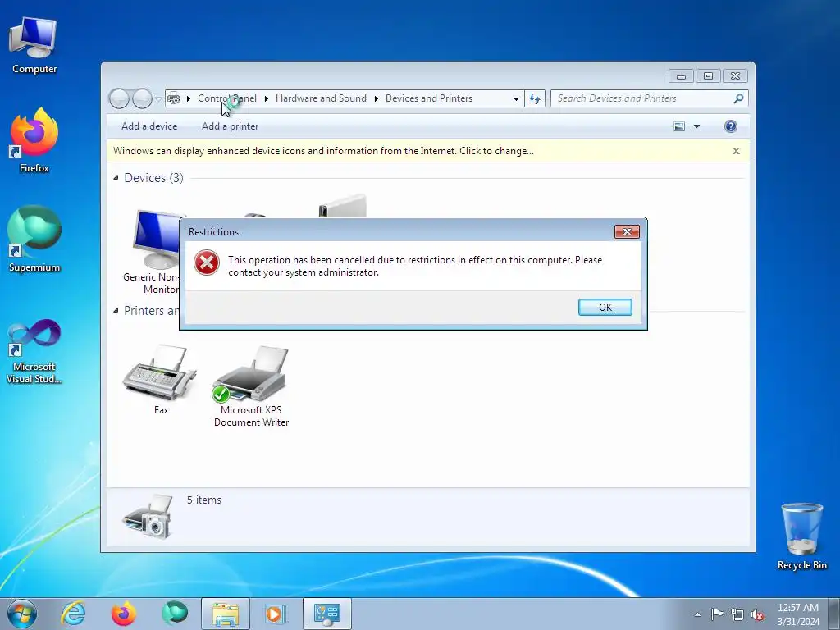
Task: Show hidden system tray icons
Action: point(697,614)
